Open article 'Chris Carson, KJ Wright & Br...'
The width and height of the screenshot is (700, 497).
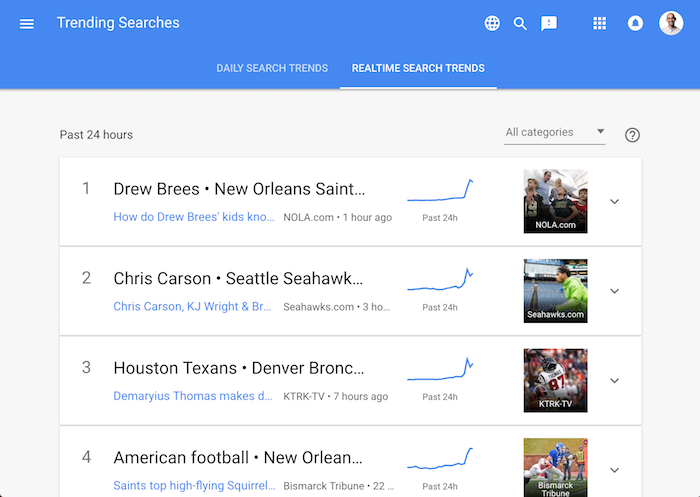(x=192, y=307)
